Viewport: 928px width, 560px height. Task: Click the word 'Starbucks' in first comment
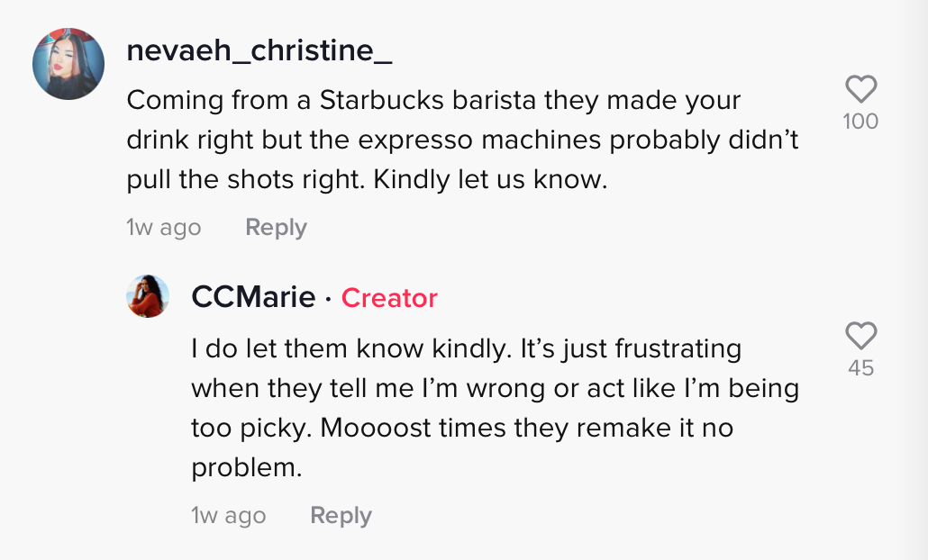point(382,100)
